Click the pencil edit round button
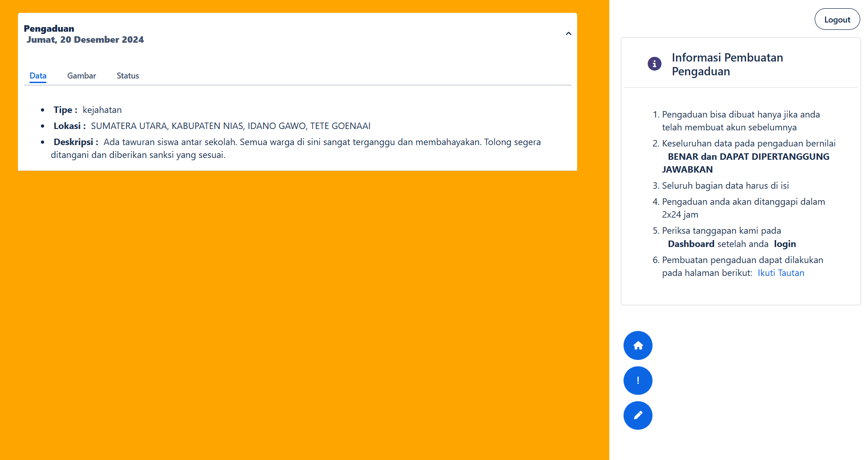This screenshot has width=868, height=460. [x=638, y=415]
